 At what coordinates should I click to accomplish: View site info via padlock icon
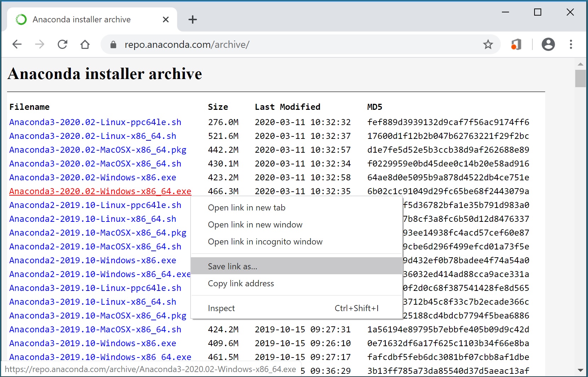point(113,45)
